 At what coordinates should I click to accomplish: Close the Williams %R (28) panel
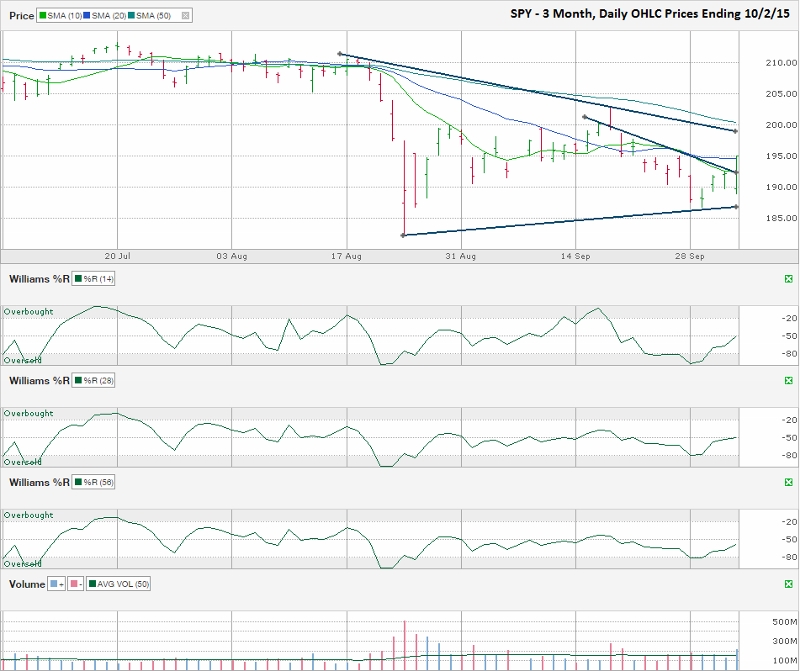789,381
